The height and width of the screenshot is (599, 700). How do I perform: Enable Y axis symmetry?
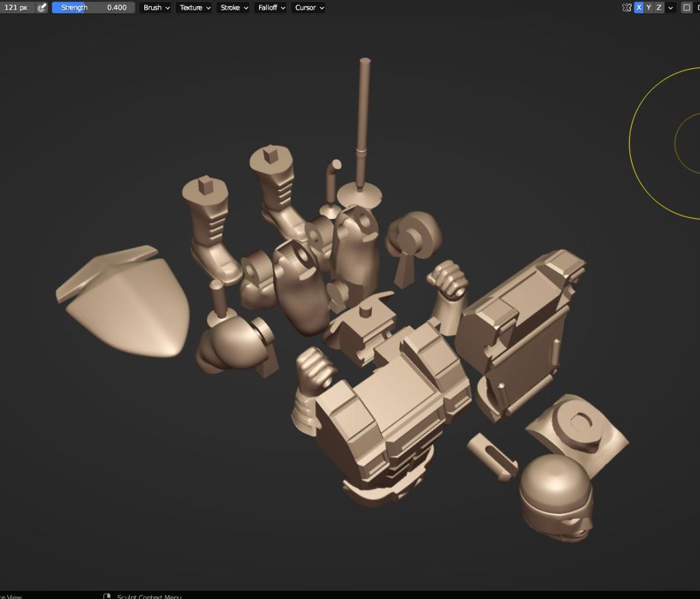tap(649, 8)
